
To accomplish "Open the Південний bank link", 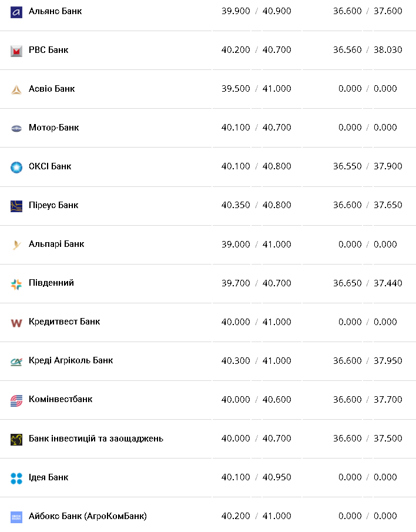I will 51,283.
